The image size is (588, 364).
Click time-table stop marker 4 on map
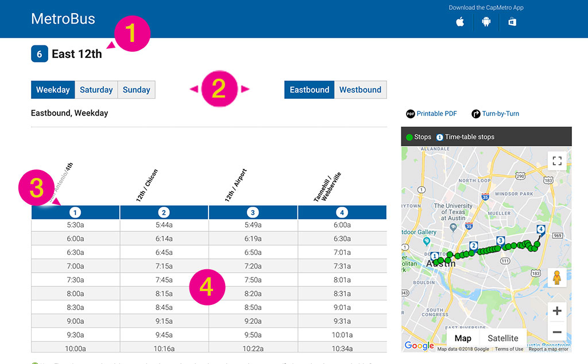pyautogui.click(x=541, y=229)
